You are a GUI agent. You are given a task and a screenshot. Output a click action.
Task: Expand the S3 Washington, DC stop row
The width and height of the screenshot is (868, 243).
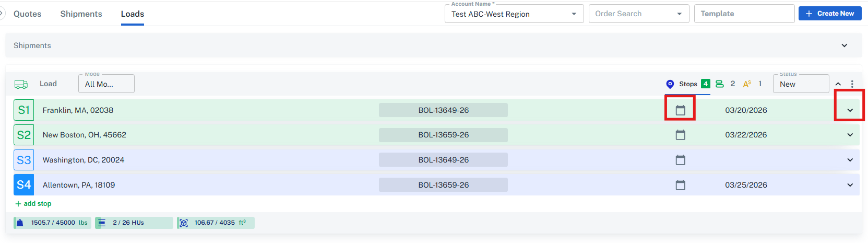(x=850, y=160)
